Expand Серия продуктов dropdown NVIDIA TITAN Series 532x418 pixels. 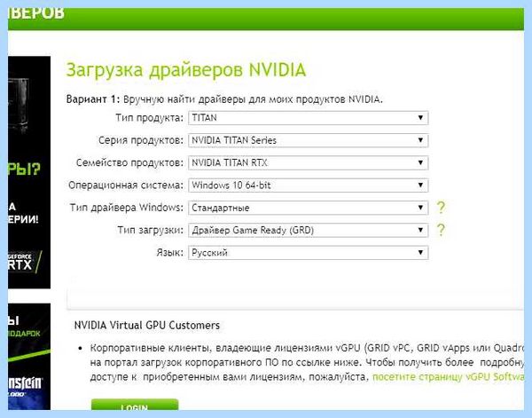click(308, 140)
